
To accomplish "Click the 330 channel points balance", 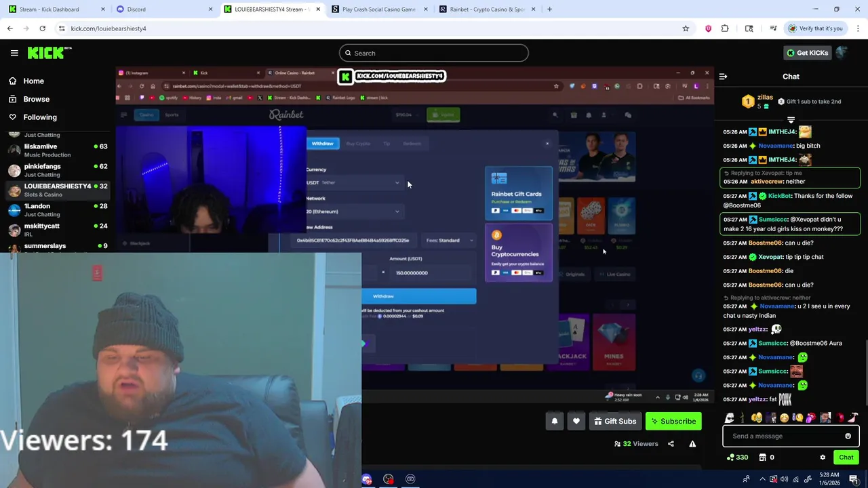I will 737,457.
